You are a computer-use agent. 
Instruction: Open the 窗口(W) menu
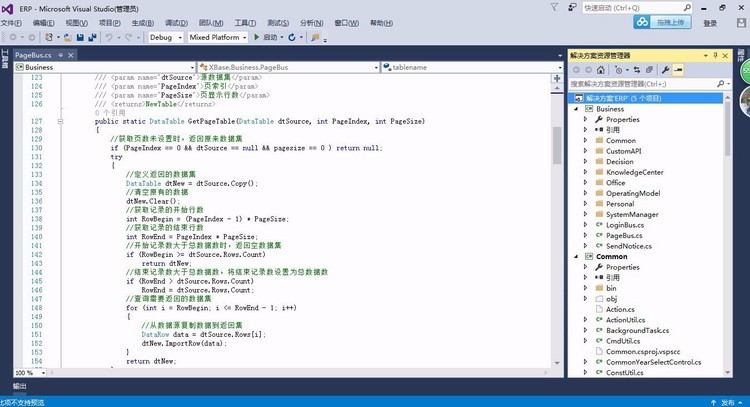click(346, 23)
